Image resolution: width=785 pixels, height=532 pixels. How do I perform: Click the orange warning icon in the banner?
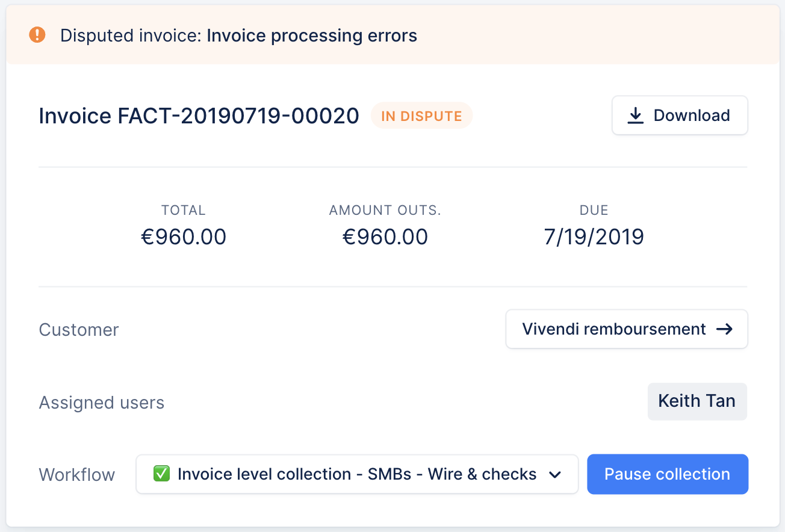[x=37, y=35]
